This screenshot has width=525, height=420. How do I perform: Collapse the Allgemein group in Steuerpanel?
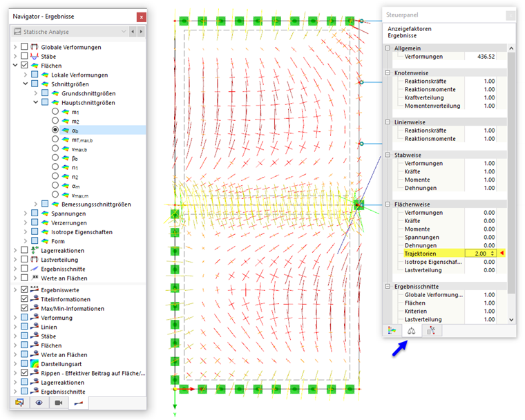pos(388,48)
